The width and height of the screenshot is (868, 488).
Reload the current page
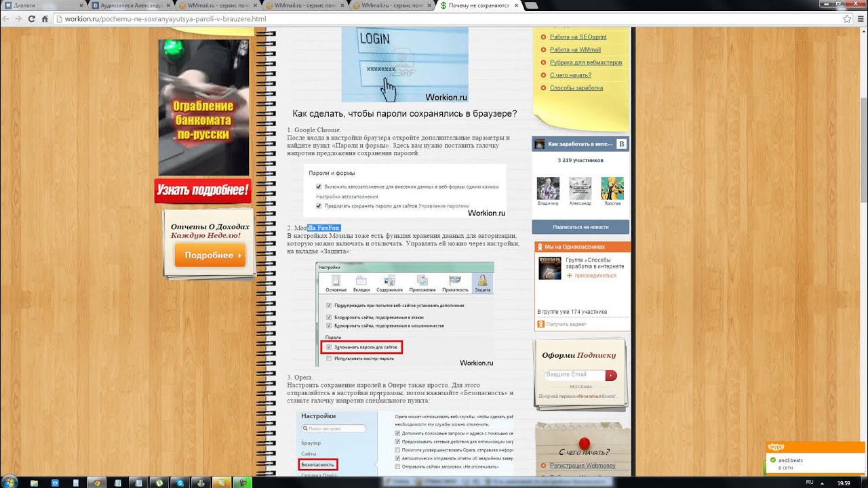click(31, 19)
